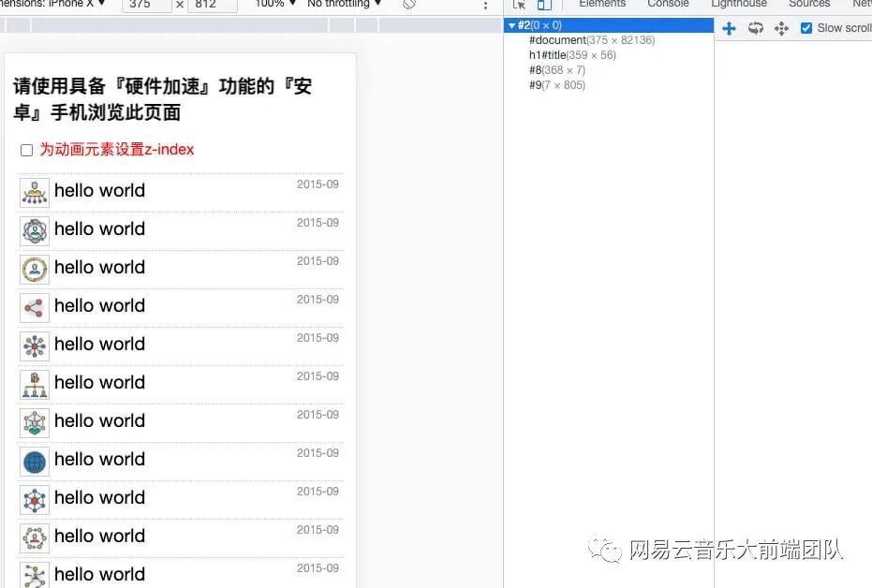Click the inspect element cursor icon
Image resolution: width=872 pixels, height=588 pixels.
pyautogui.click(x=519, y=6)
